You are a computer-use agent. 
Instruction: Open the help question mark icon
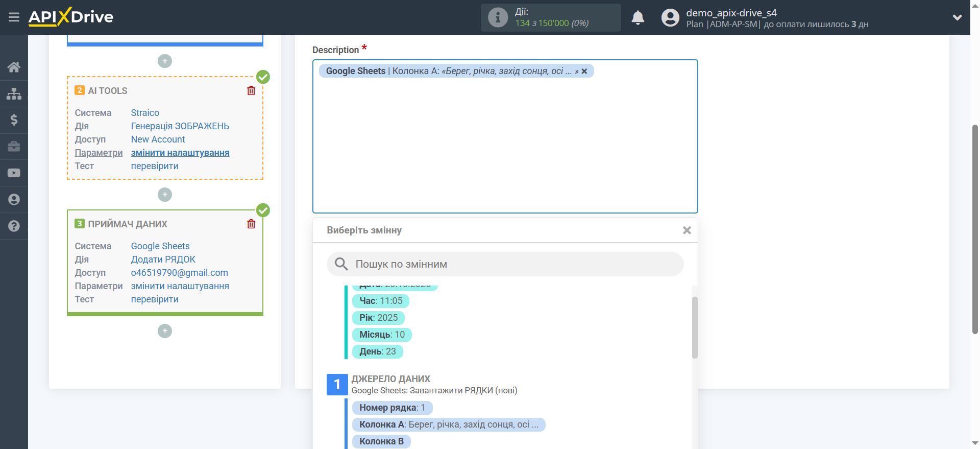[14, 226]
